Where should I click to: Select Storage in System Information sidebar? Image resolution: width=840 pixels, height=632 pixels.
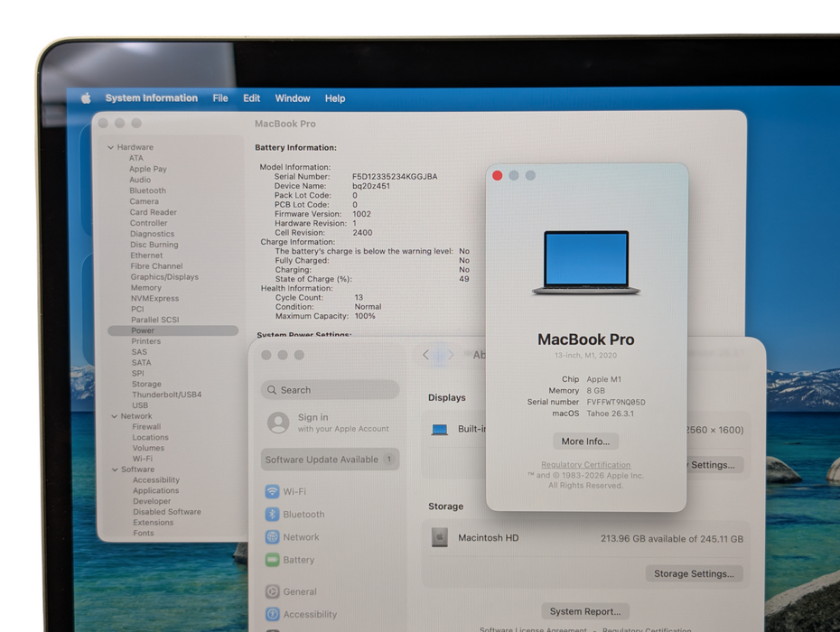pyautogui.click(x=147, y=384)
